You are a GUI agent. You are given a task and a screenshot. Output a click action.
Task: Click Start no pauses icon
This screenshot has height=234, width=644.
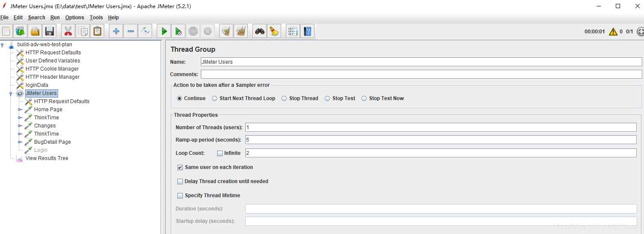[x=179, y=31]
